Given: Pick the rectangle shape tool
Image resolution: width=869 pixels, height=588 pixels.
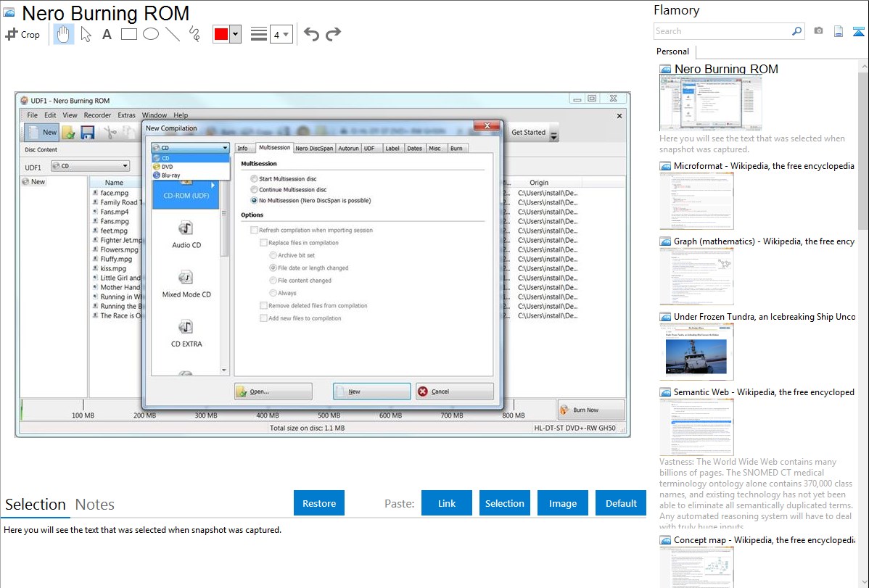Looking at the screenshot, I should [128, 34].
